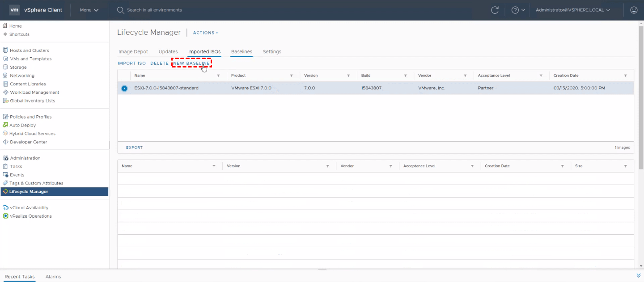Click the NEW BASELINE button
Image resolution: width=644 pixels, height=282 pixels.
coord(191,63)
